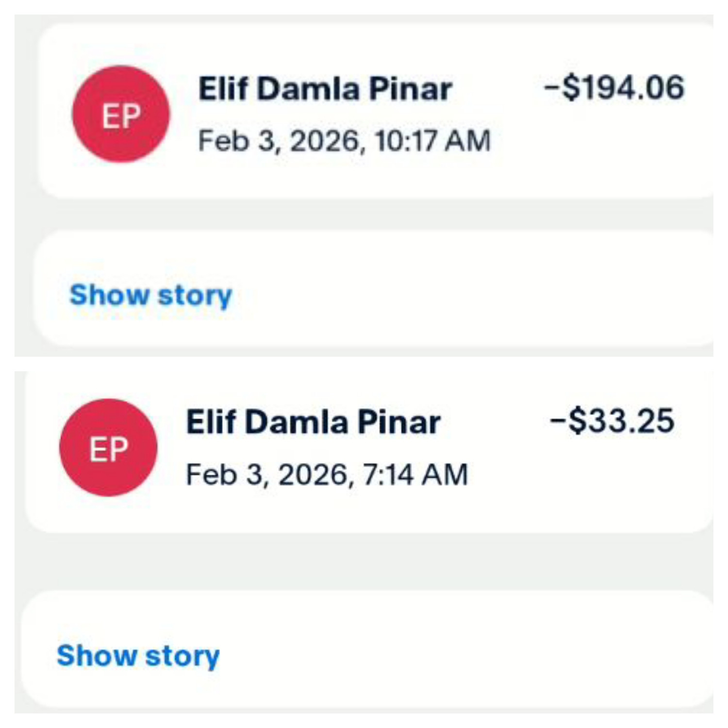
Task: Click the word "Pinar" in the $33.25 entry
Action: (398, 422)
